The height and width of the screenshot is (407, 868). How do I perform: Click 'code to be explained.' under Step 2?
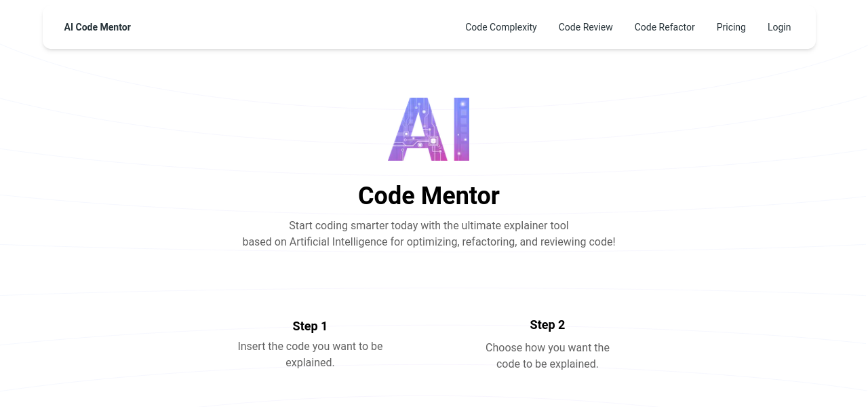tap(547, 364)
